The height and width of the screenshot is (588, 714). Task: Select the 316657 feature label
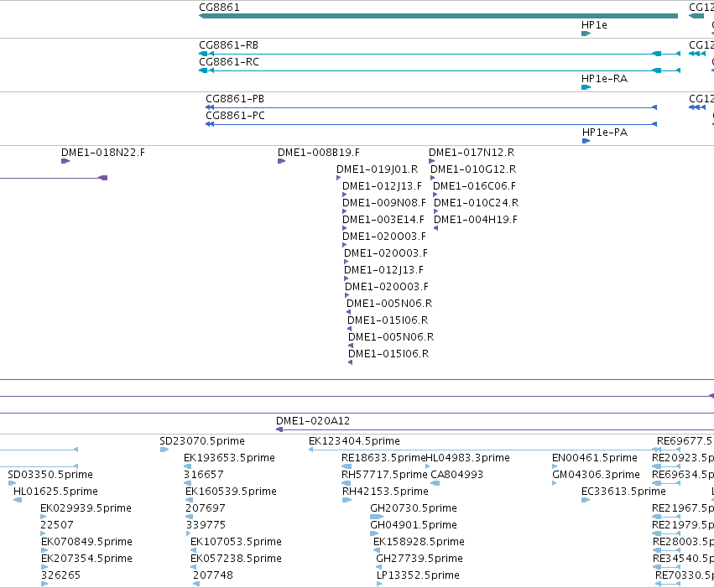(x=204, y=475)
